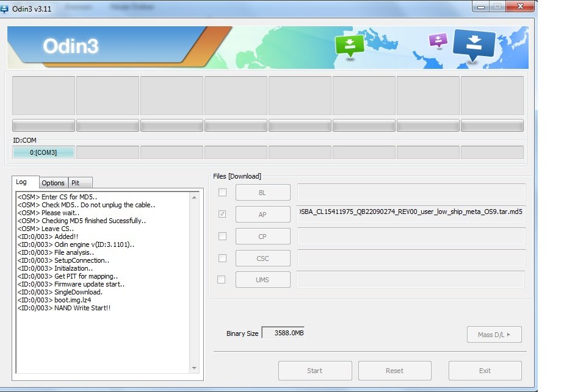This screenshot has width=586, height=392.
Task: Click the UMS file browse button
Action: point(262,280)
